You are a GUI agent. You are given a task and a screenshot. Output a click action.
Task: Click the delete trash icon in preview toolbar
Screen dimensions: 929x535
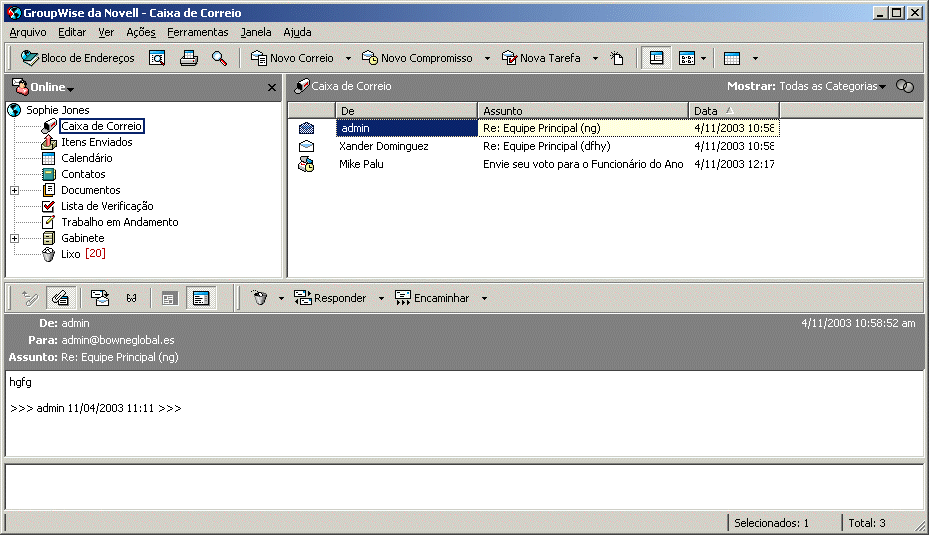259,298
